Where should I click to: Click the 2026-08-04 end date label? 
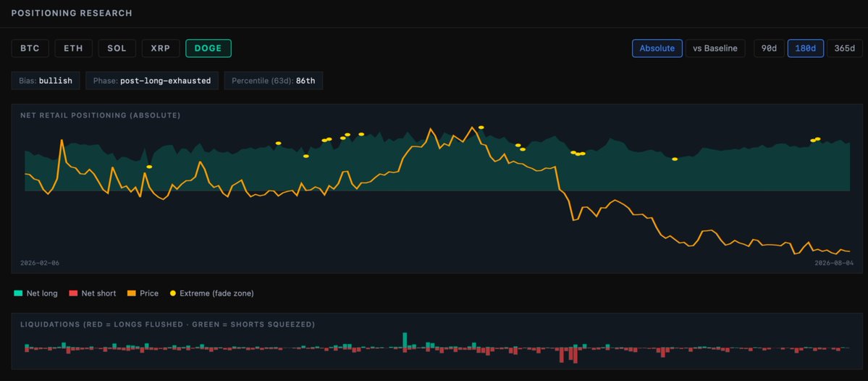tap(834, 263)
